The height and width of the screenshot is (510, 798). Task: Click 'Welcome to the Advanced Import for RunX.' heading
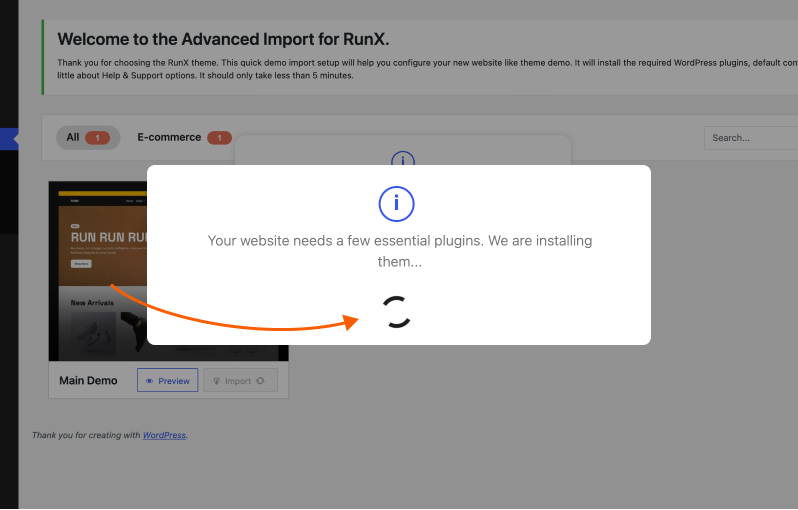[x=223, y=39]
